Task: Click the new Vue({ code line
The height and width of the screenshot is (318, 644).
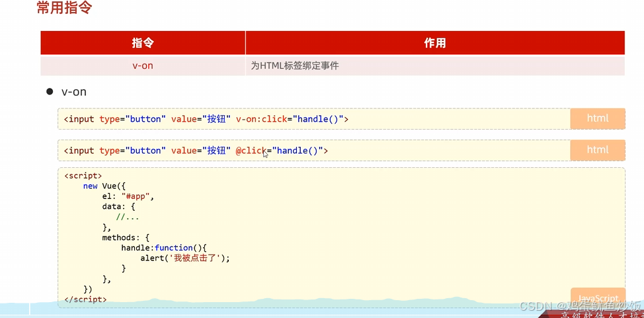Action: click(x=104, y=186)
